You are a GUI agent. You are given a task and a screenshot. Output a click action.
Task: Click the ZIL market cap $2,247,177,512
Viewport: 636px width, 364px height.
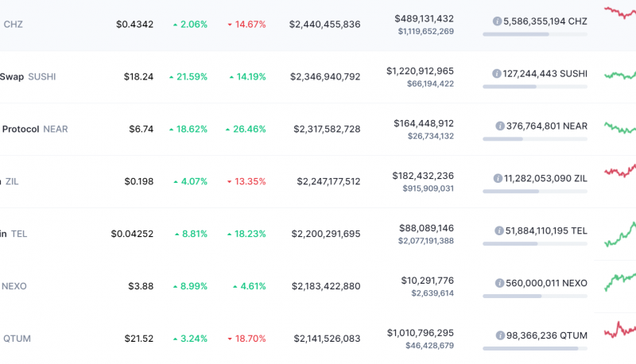point(328,181)
